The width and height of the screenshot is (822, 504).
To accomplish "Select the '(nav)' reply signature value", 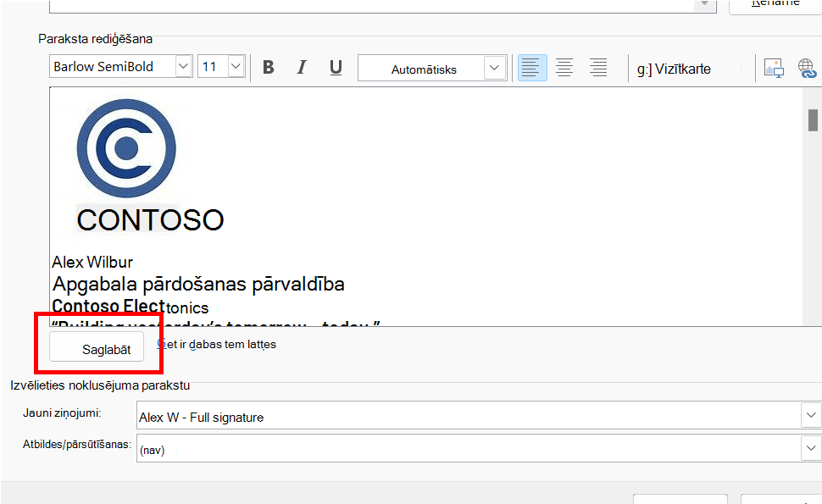I will [152, 450].
